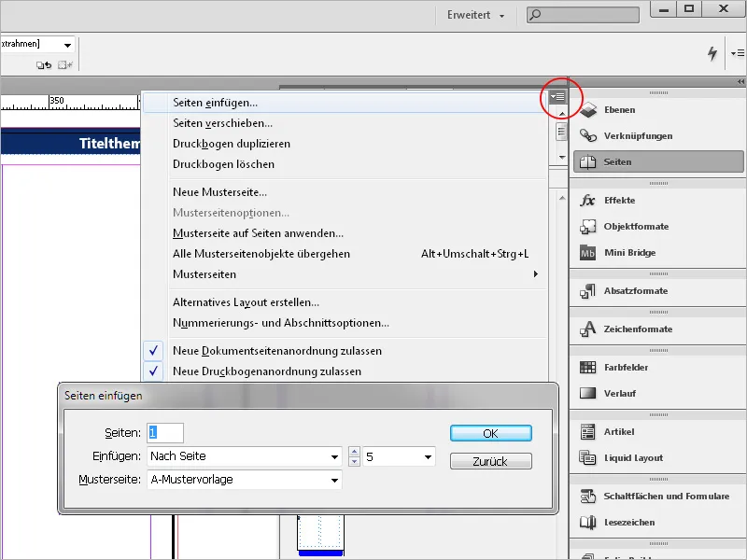This screenshot has height=560, width=747.
Task: Click the Zurück button in dialog
Action: point(491,461)
